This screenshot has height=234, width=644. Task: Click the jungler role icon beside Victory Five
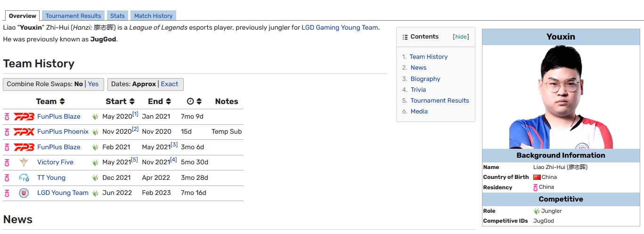point(95,162)
